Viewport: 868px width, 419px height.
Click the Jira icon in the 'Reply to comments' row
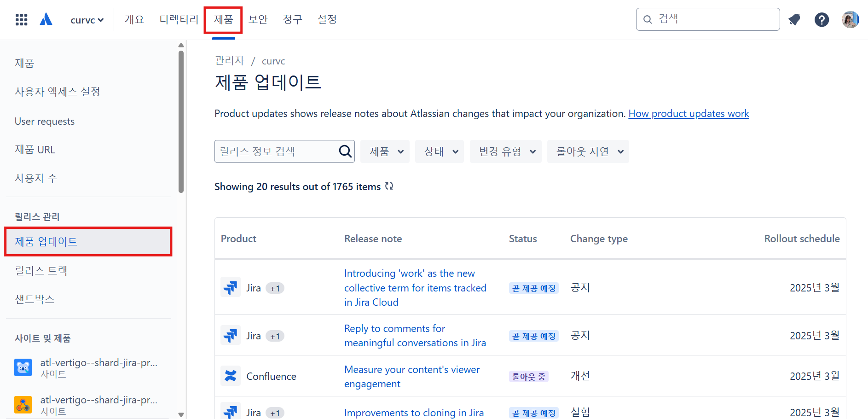point(231,336)
